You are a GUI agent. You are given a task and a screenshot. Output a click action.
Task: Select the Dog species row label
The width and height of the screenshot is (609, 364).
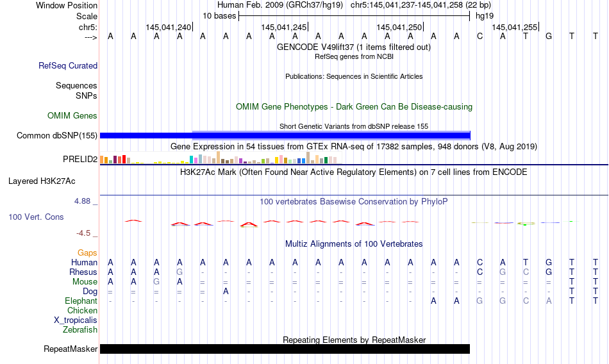pos(90,292)
